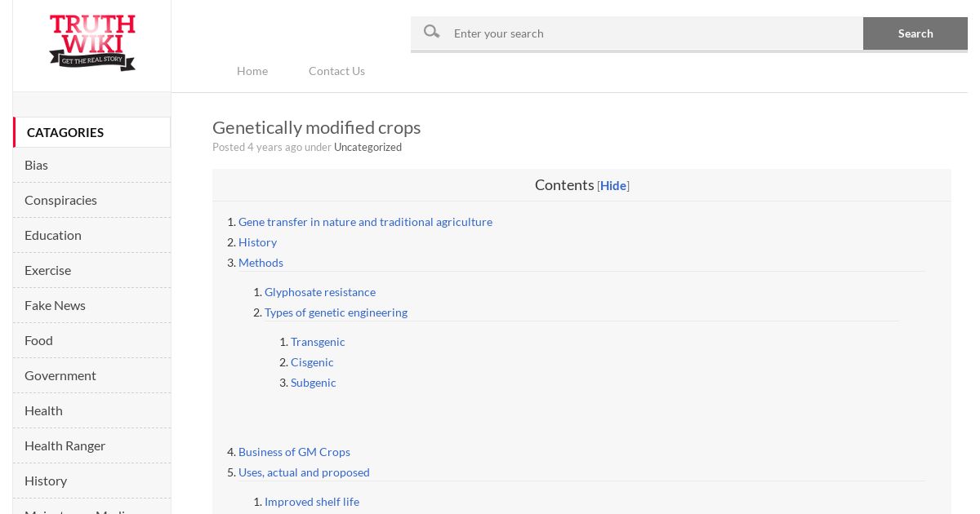Open the Home menu item
Screen dimensions: 980x514
pyautogui.click(x=252, y=71)
